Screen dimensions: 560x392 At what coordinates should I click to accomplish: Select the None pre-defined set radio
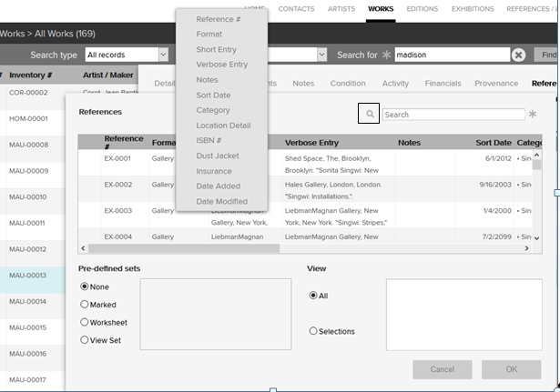click(x=85, y=286)
